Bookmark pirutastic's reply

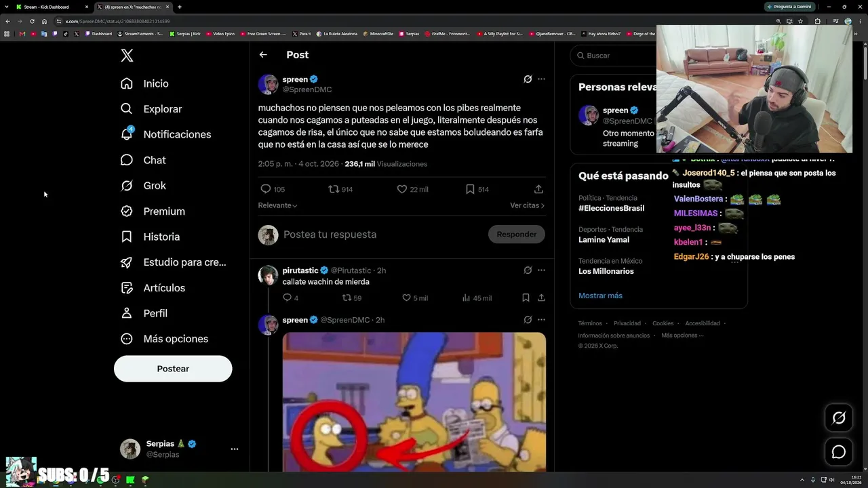[526, 298]
